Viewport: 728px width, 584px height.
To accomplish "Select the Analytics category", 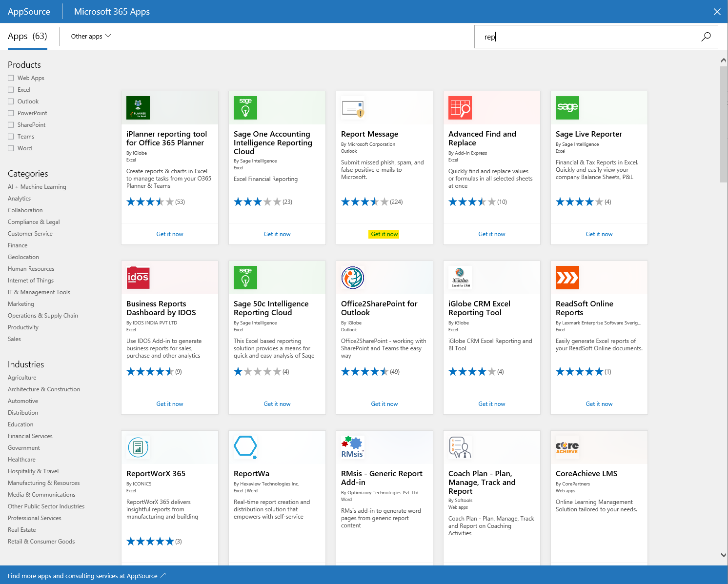I will (x=19, y=198).
